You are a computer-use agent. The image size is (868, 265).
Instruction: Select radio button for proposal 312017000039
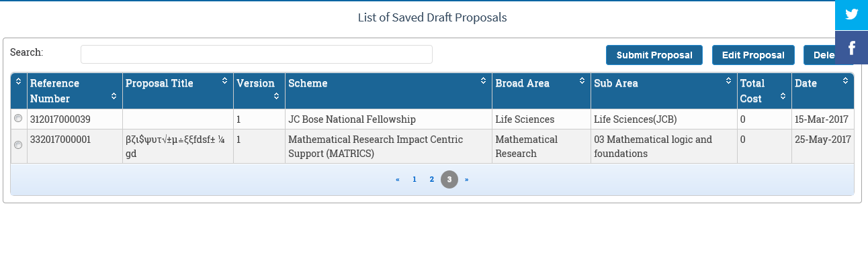[x=18, y=119]
